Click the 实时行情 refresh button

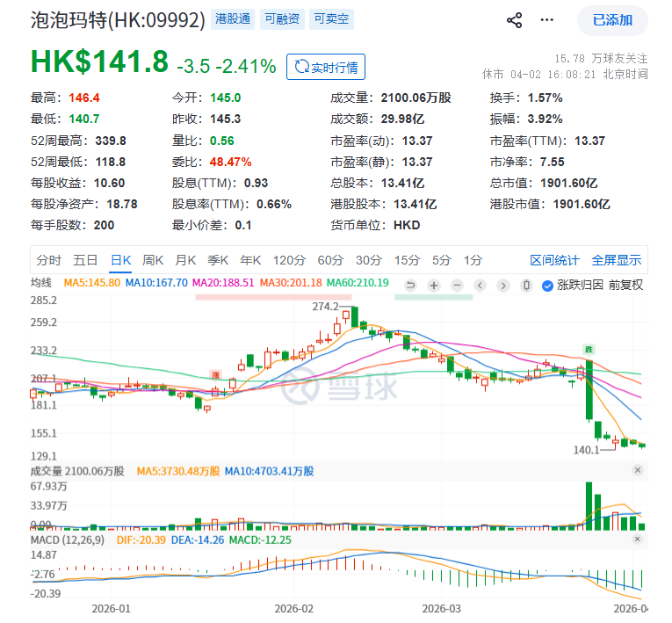click(x=326, y=67)
